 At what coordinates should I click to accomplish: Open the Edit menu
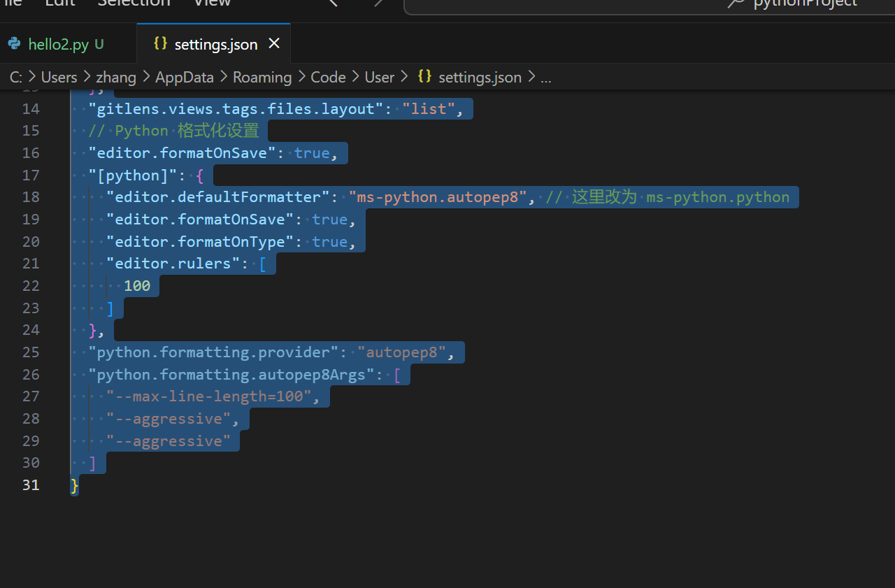point(59,3)
